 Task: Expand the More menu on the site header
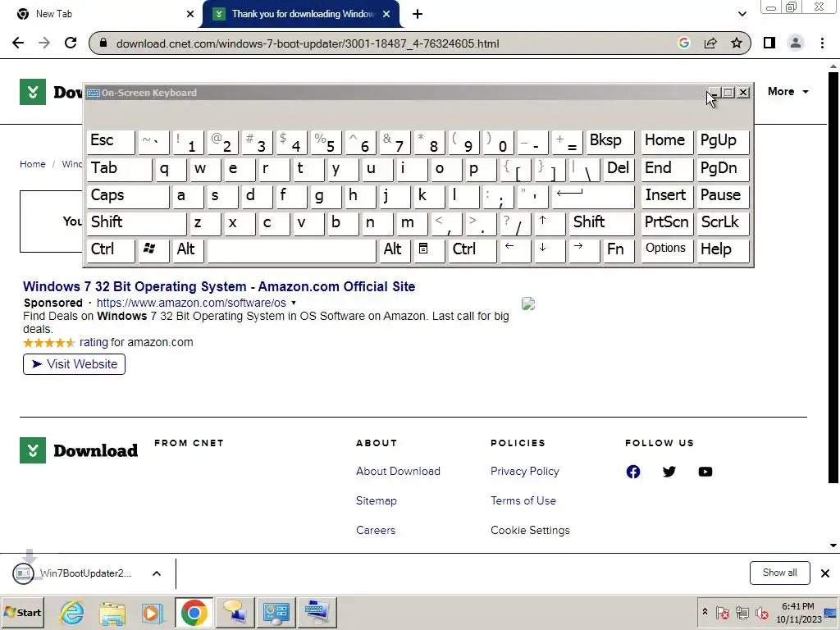tap(787, 92)
